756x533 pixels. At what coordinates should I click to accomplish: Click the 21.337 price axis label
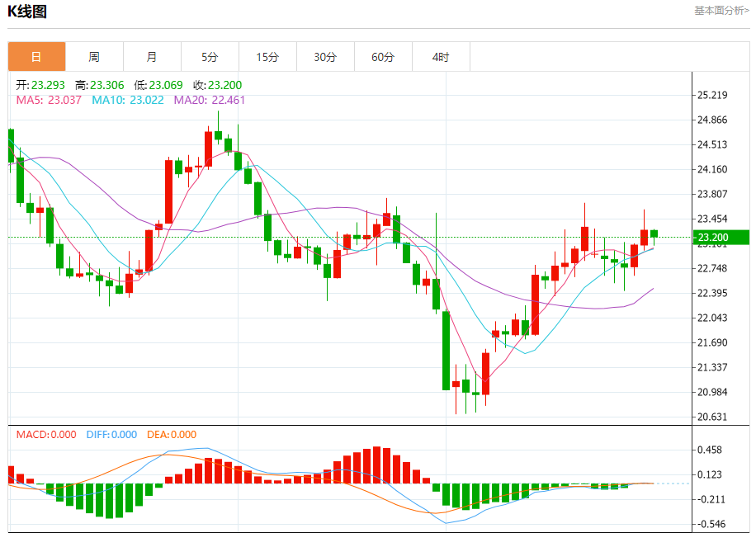click(712, 367)
